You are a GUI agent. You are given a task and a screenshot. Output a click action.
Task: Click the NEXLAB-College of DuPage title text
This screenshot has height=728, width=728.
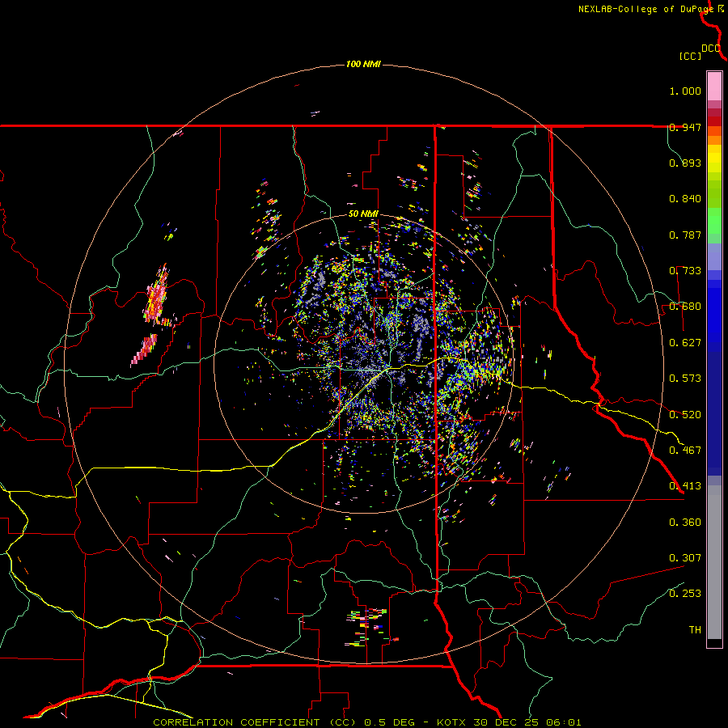(x=646, y=9)
